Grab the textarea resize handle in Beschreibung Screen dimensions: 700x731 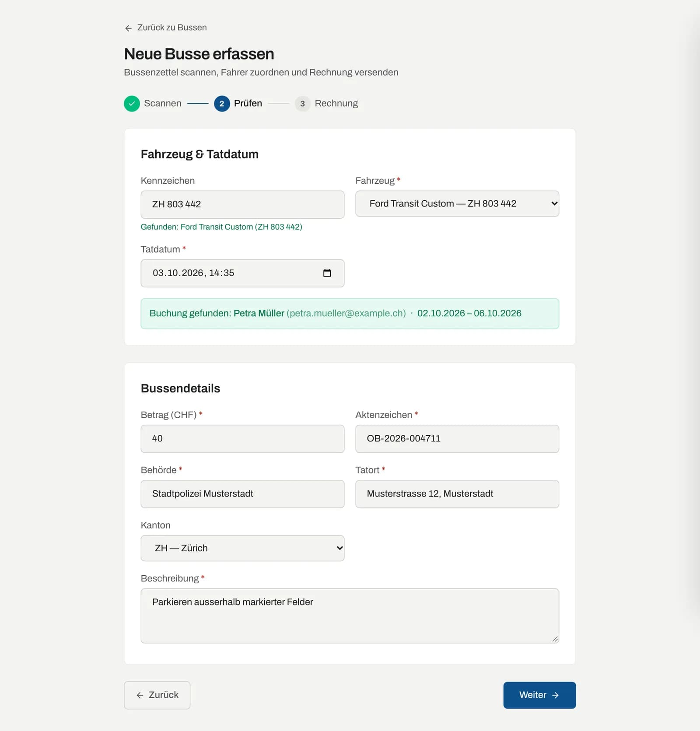(555, 639)
